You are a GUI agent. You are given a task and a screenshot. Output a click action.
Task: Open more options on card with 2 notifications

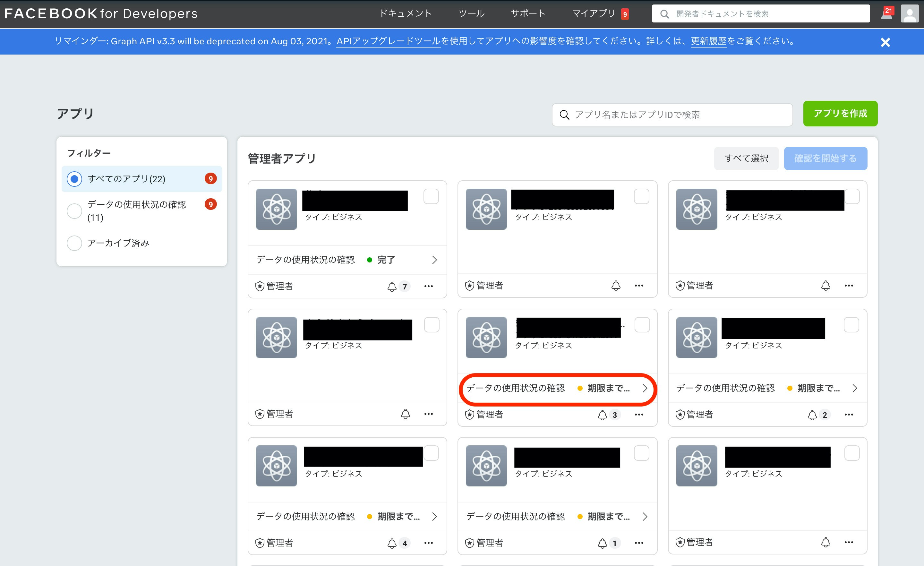coord(849,415)
